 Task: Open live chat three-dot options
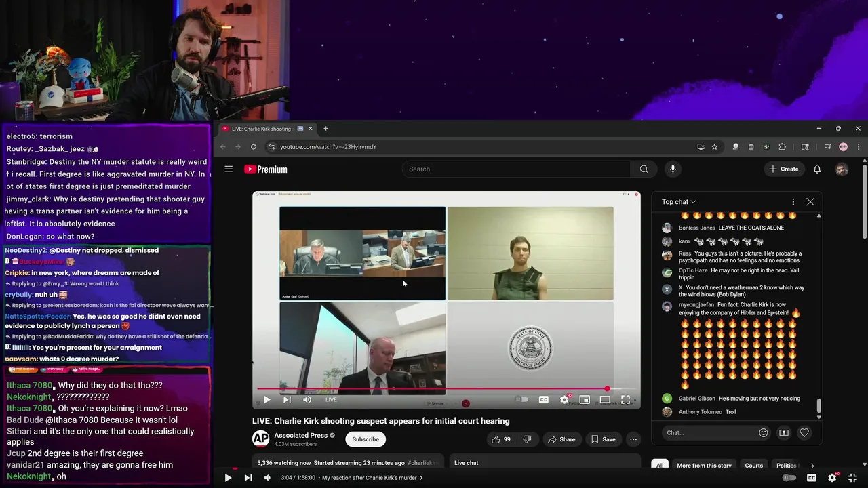[793, 201]
